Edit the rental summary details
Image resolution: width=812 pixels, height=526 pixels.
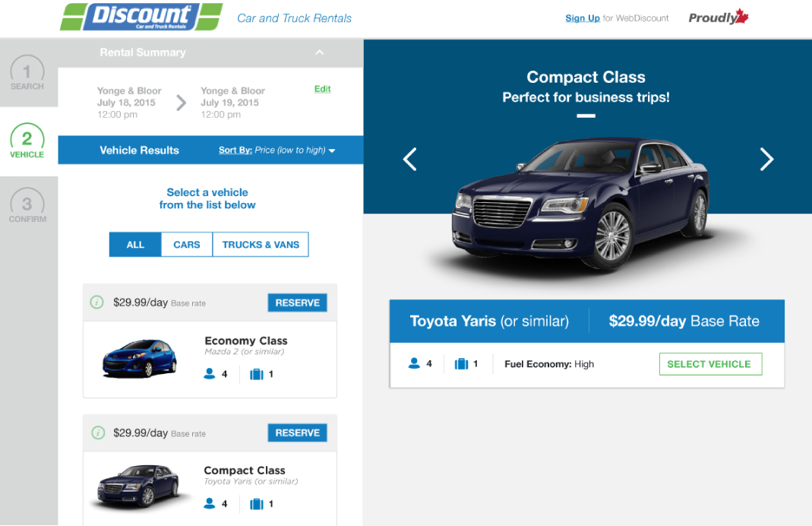tap(322, 89)
